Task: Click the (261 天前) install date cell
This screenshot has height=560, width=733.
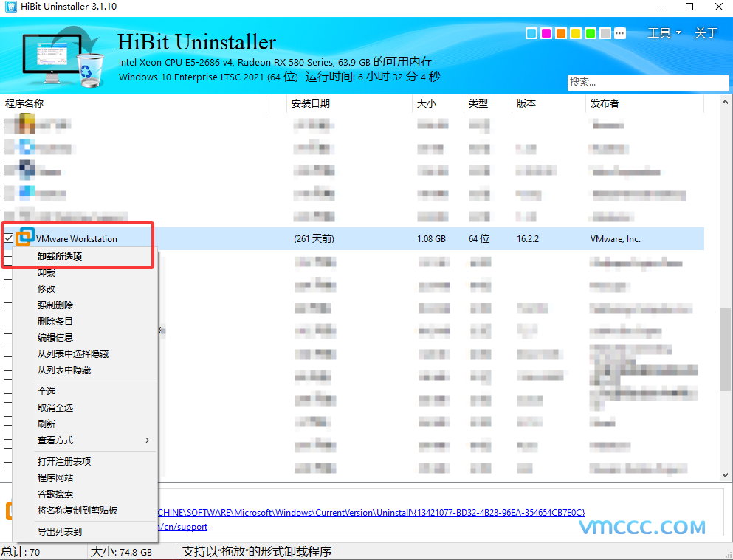Action: (x=314, y=238)
